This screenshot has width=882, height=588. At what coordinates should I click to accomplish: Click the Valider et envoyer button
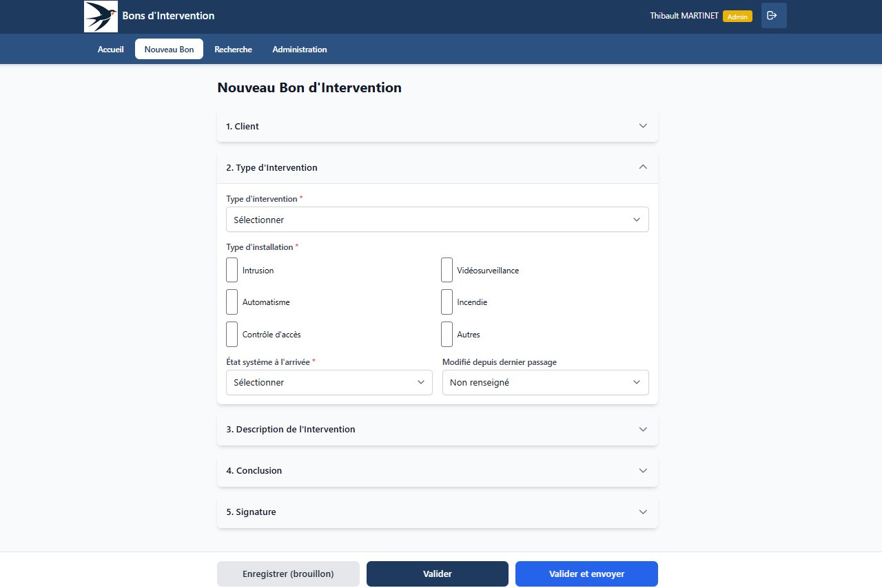click(586, 573)
